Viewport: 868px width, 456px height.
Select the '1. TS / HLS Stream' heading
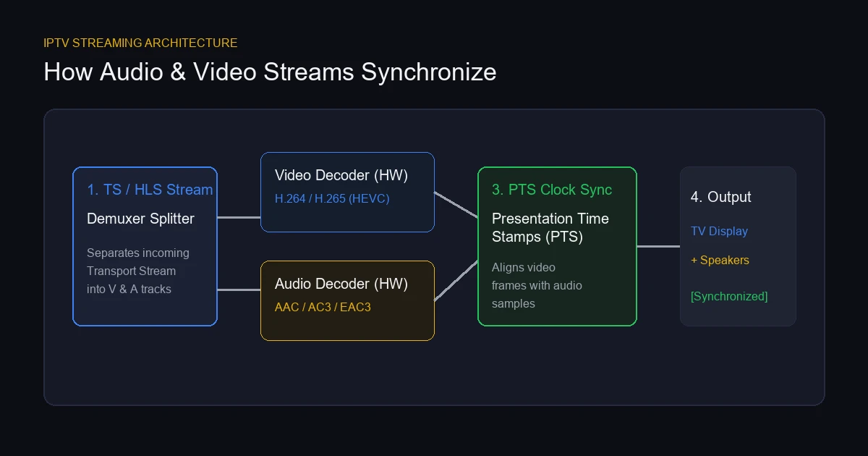(x=150, y=190)
